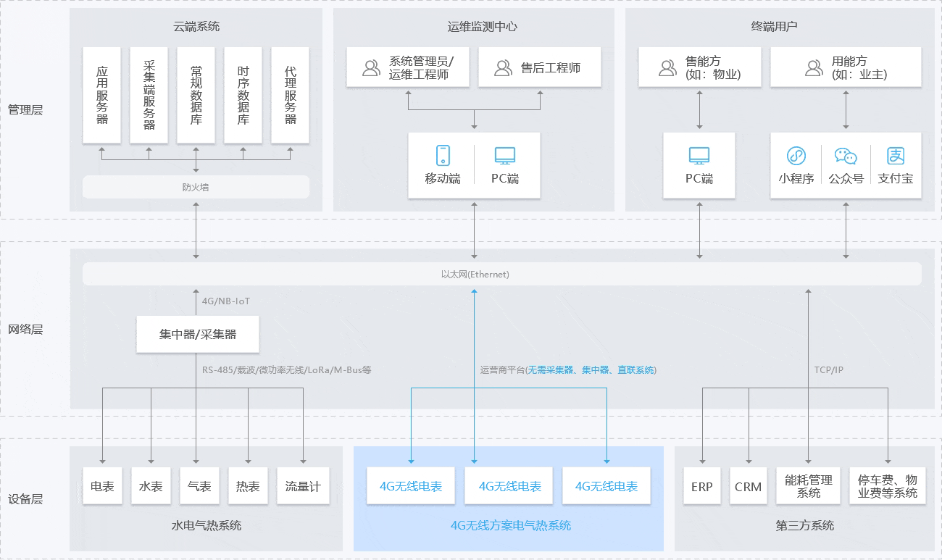The image size is (942, 560).
Task: Click the 能耗管理系统 box
Action: tap(809, 486)
